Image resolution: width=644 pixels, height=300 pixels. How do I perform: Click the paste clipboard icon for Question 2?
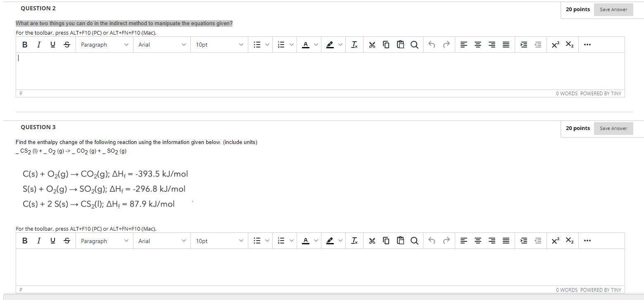(400, 45)
